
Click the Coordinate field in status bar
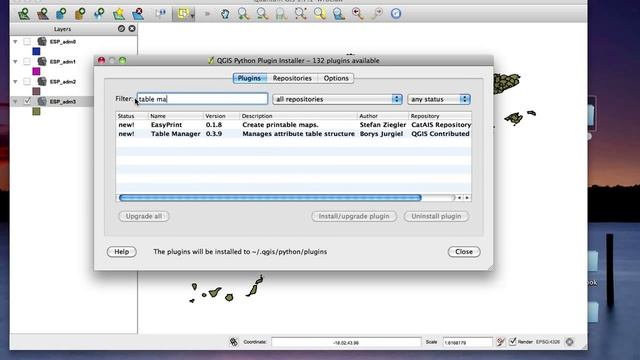pos(346,342)
